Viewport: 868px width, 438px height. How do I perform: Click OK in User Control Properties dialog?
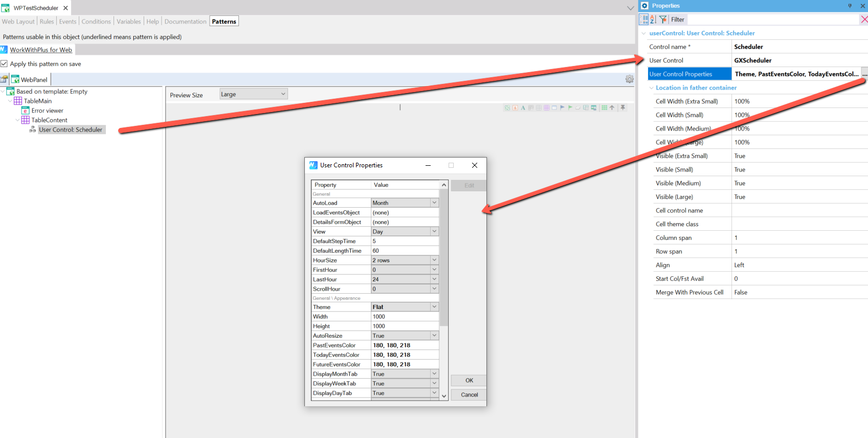point(469,381)
